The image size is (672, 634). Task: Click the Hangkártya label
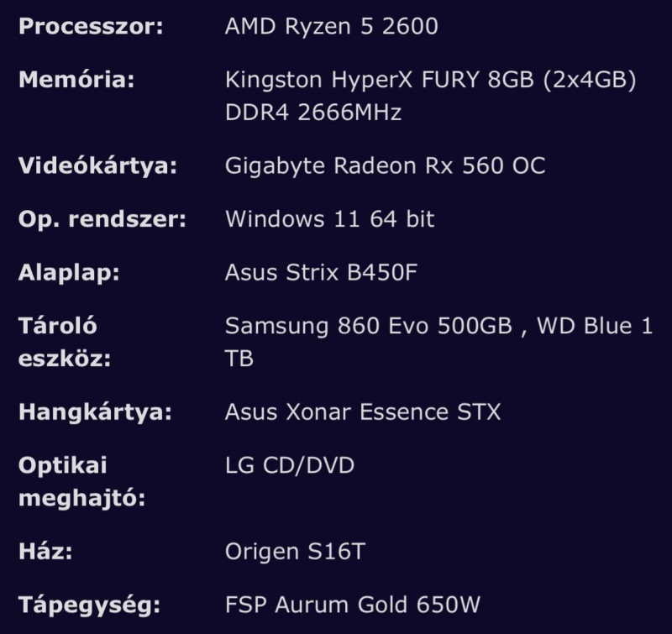[x=95, y=412]
